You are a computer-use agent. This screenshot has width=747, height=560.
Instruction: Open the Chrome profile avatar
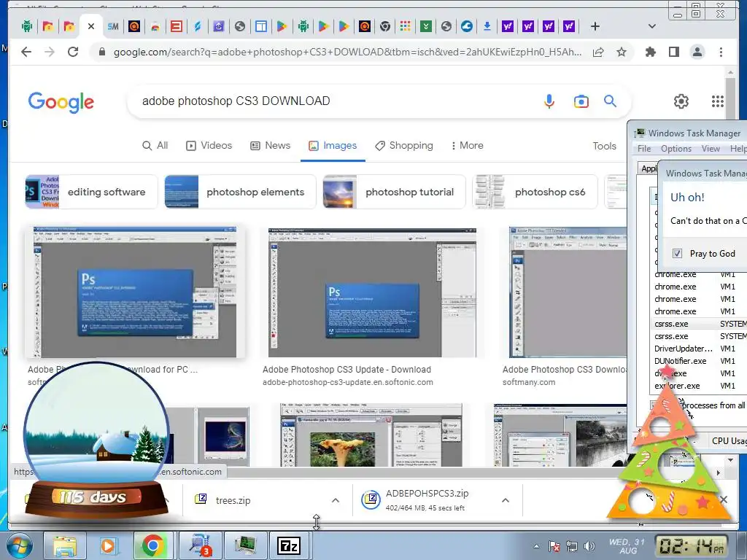pyautogui.click(x=697, y=52)
